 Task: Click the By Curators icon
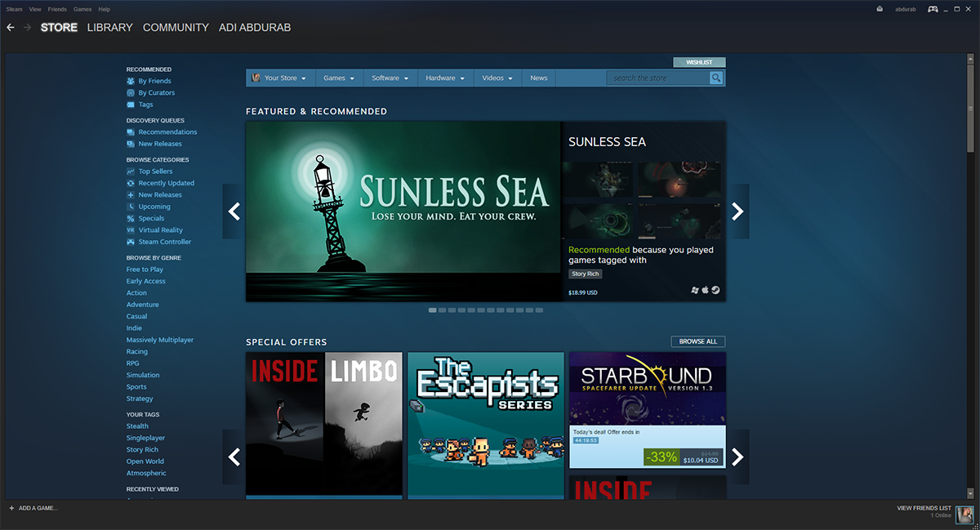pos(131,93)
